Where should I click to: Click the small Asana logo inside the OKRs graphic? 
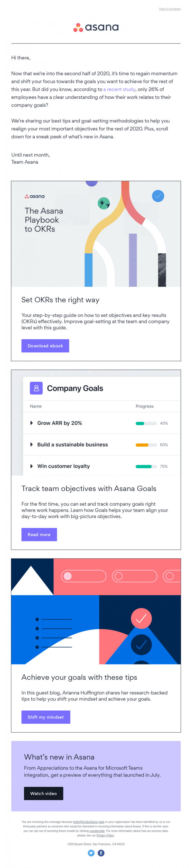coord(35,197)
